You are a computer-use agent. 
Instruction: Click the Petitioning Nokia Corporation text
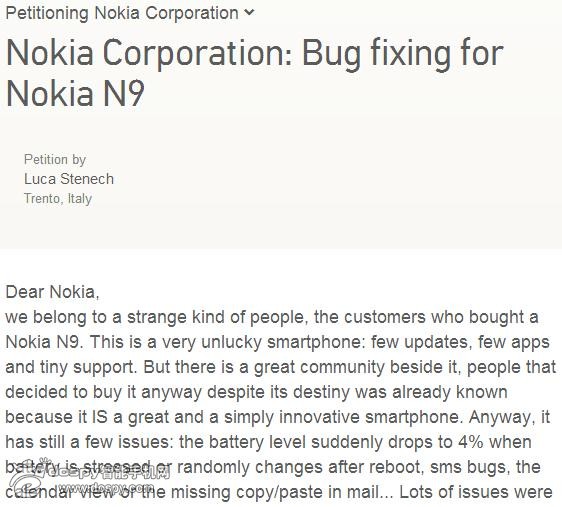tap(122, 13)
